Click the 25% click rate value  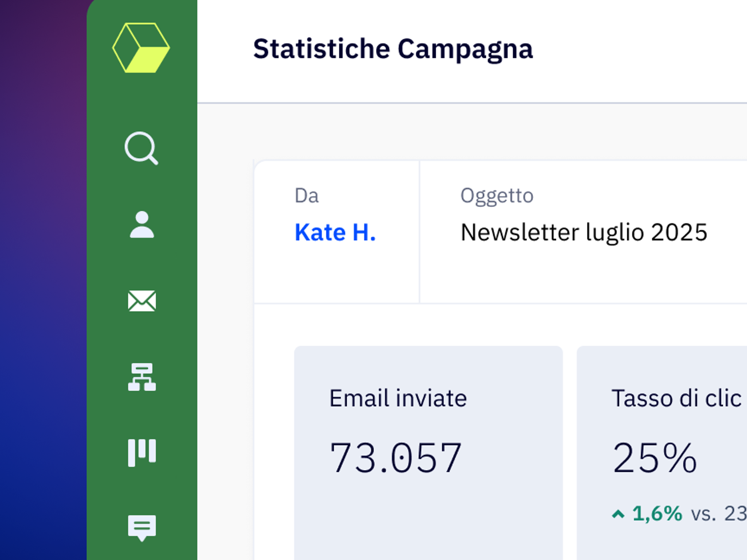654,458
